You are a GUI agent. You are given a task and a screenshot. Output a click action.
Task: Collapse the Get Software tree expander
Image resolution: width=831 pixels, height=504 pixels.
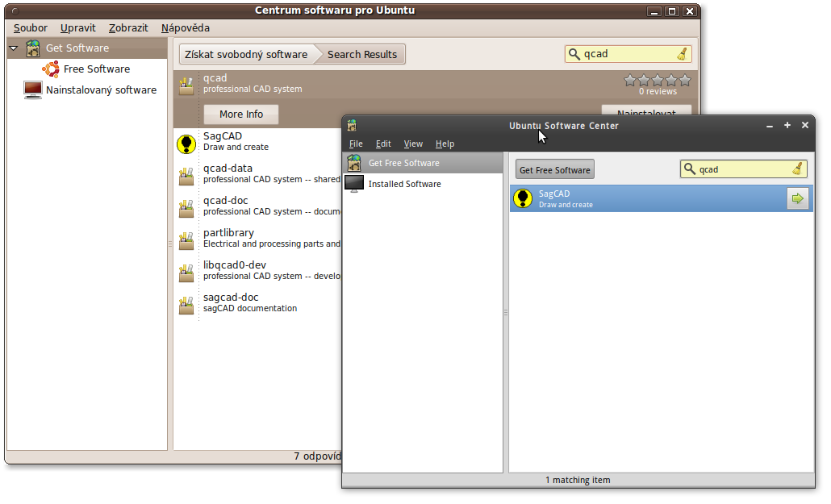pyautogui.click(x=14, y=48)
